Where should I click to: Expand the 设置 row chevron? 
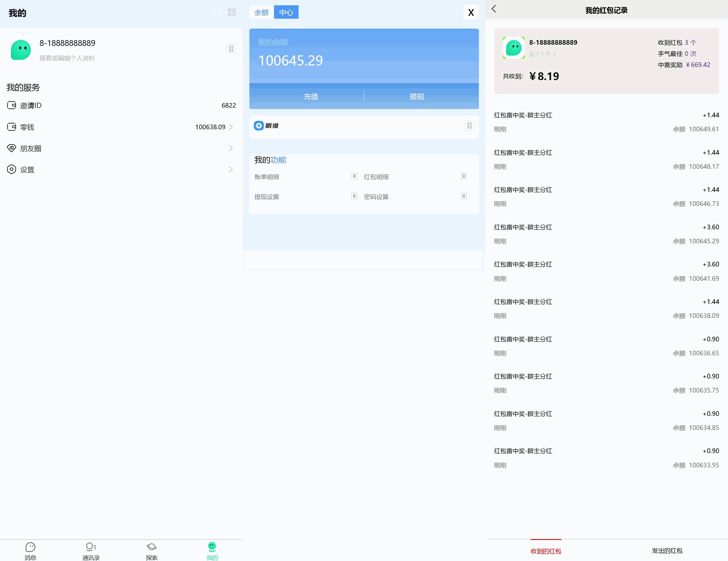(231, 169)
